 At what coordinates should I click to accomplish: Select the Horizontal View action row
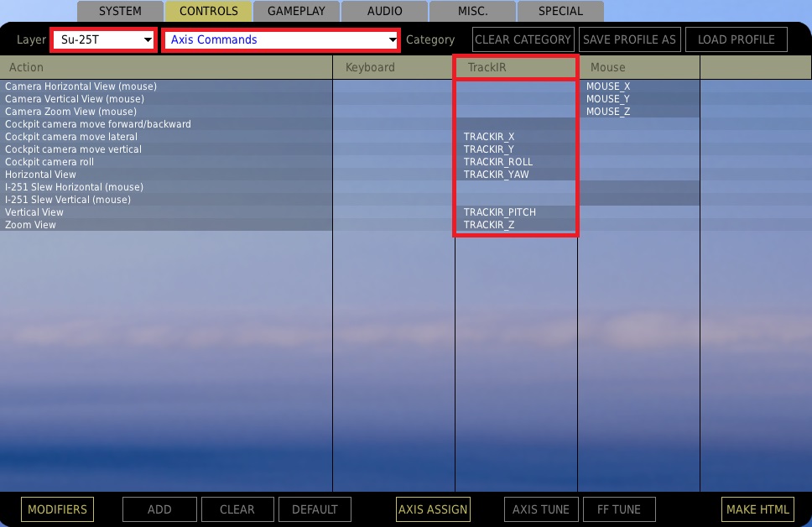[166, 174]
